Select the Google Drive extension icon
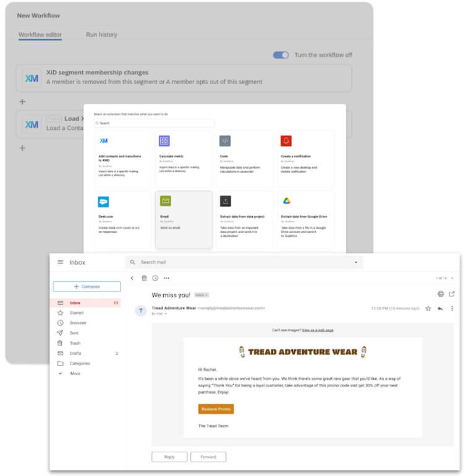Viewport: 466px width, 476px height. tap(287, 201)
